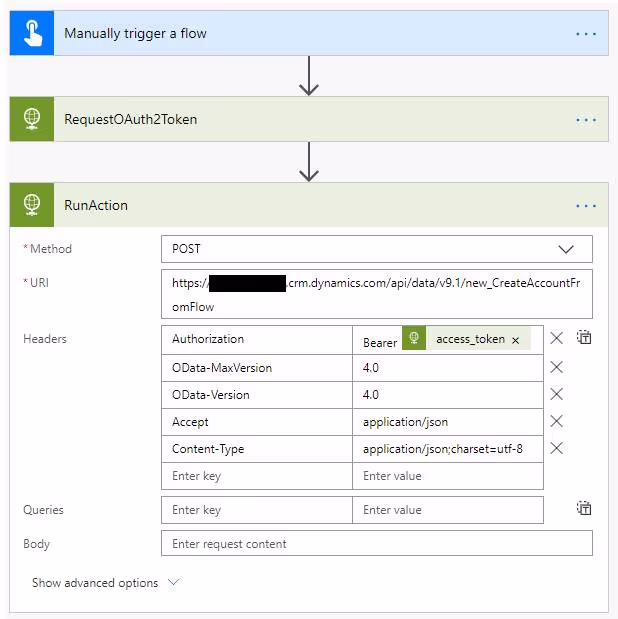Remove the OData-MaxVersion header row
Image resolution: width=618 pixels, height=619 pixels.
click(x=556, y=367)
